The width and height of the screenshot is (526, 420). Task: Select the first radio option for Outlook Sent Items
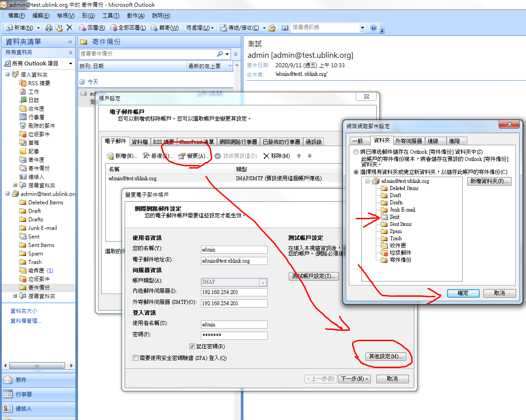[x=356, y=152]
